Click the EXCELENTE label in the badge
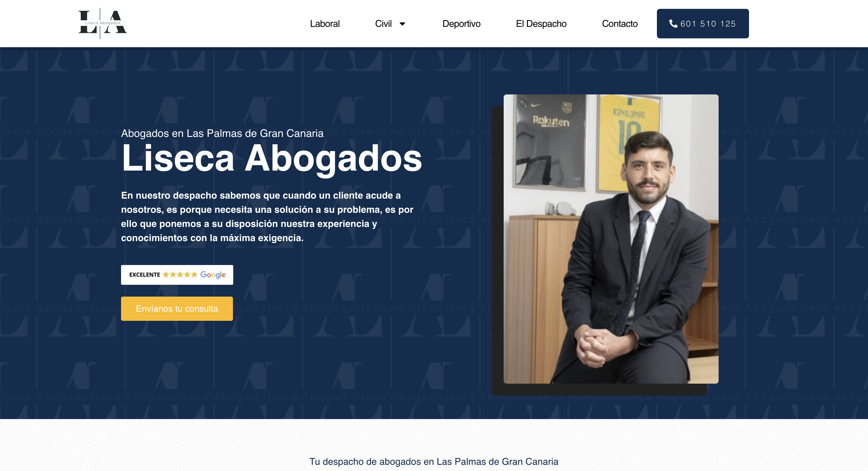This screenshot has height=471, width=868. point(145,274)
